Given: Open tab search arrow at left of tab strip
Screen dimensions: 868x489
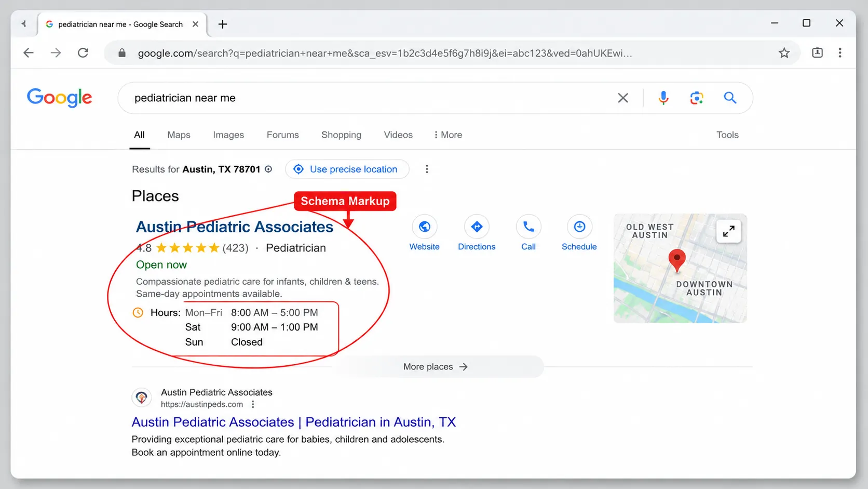Looking at the screenshot, I should click(x=24, y=24).
